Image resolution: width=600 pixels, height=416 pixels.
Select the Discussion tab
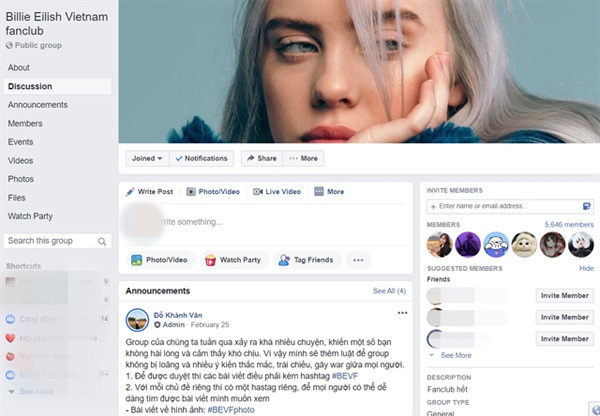(57, 86)
